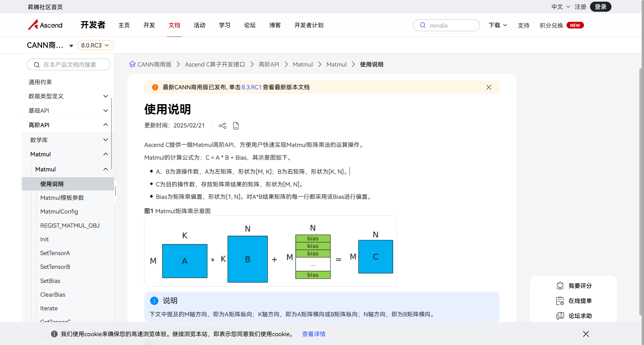Select 使用说明 in the sidebar
Viewport: 644px width, 345px height.
68,184
